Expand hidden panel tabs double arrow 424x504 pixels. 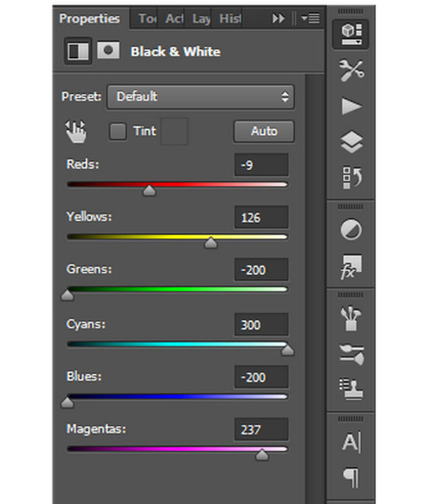[x=278, y=19]
